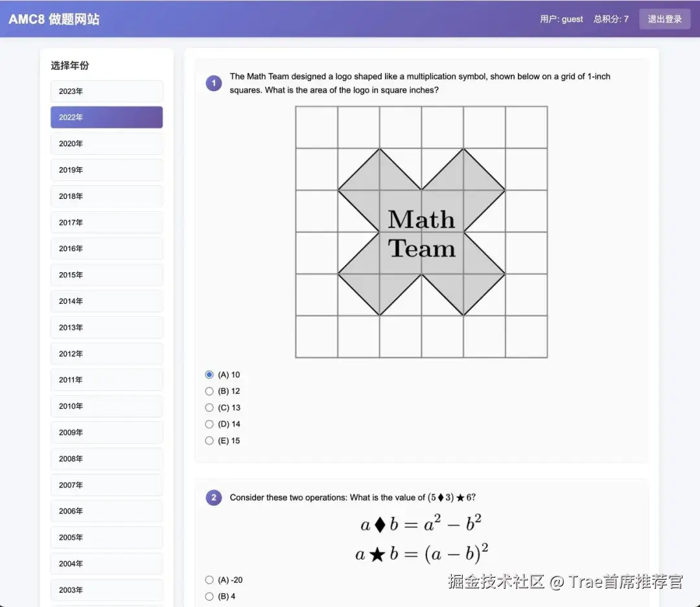700x607 pixels.
Task: Select answer (C) 13 for question 1
Action: (x=209, y=407)
